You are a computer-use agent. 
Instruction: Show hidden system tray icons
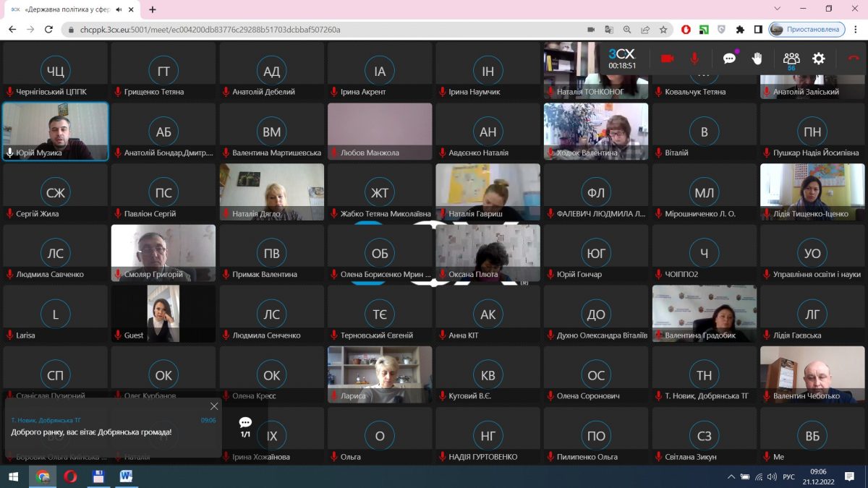point(731,476)
